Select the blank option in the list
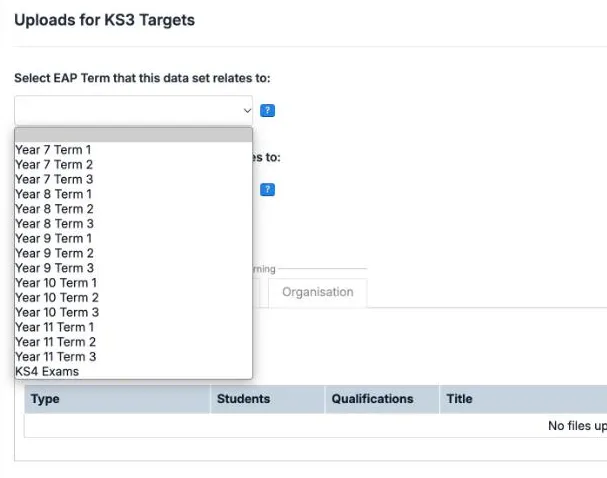 [x=134, y=135]
